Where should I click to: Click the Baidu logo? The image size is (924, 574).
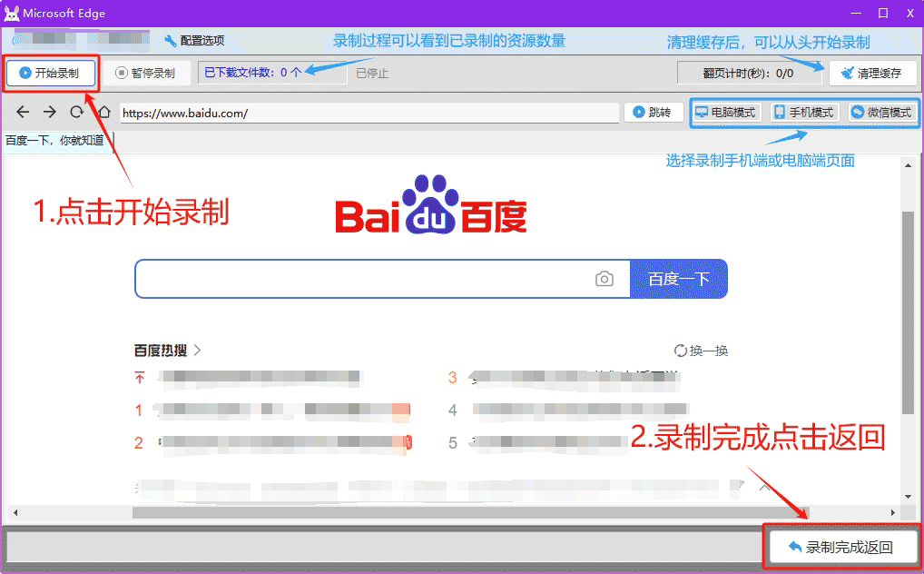point(431,204)
